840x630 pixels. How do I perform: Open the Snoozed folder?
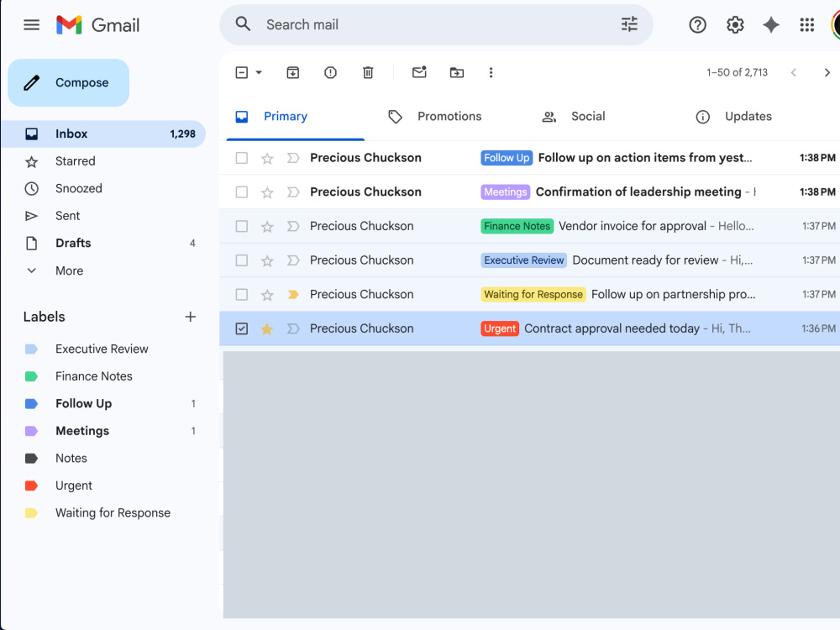pos(102,188)
